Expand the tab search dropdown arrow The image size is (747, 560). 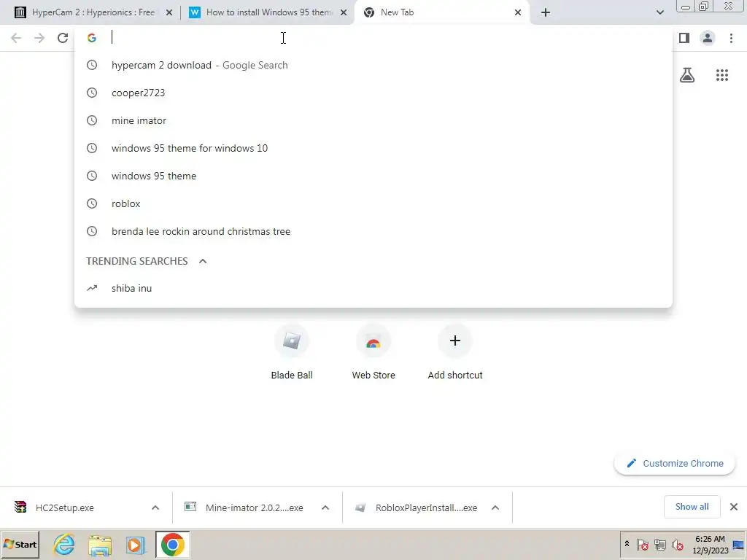point(659,13)
